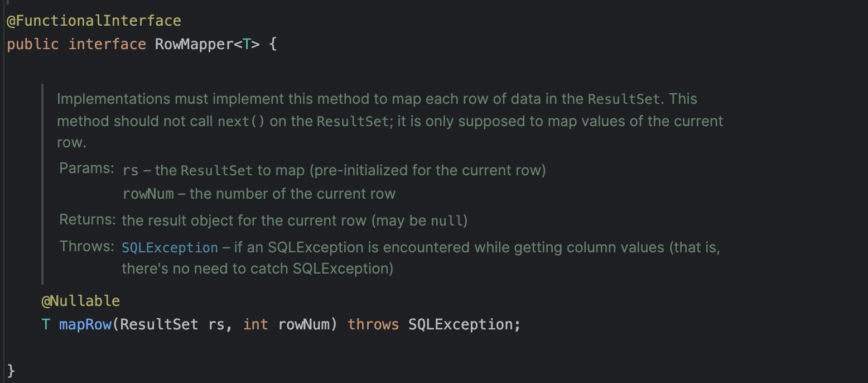This screenshot has width=868, height=383.
Task: Place cursor on the 'interface' keyword
Action: (107, 44)
